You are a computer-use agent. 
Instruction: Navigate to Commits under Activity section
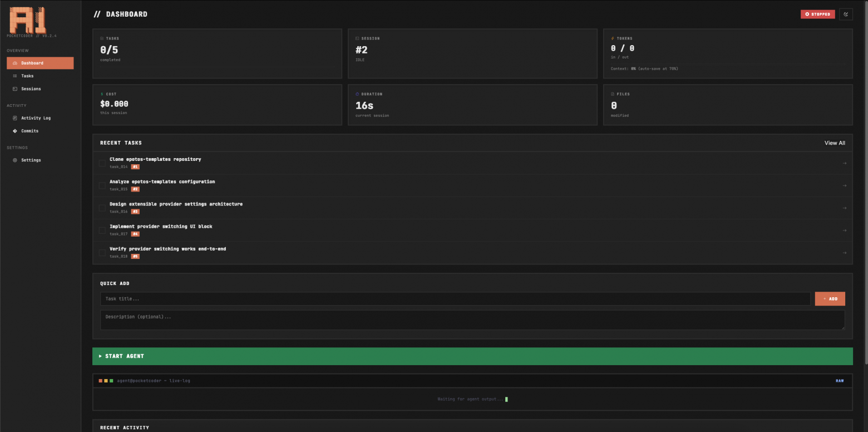[31, 131]
